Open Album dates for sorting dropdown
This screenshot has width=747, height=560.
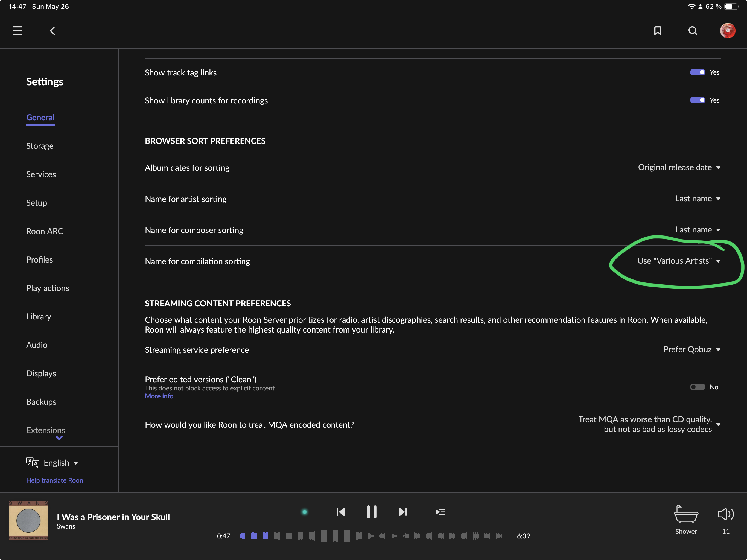click(679, 168)
